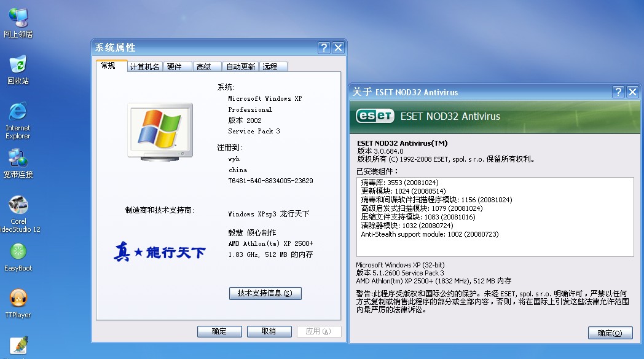
Task: Click the AMD Athlon(tm) XP 2500+ text in 系统属性
Action: pos(270,243)
